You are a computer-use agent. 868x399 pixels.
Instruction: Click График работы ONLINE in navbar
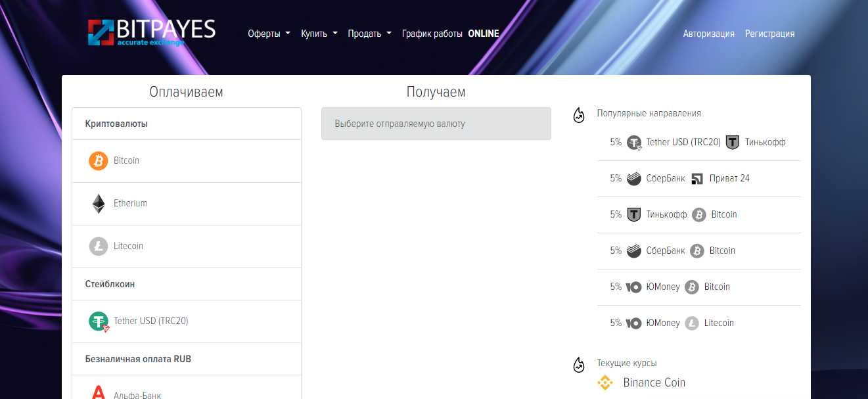tap(451, 34)
